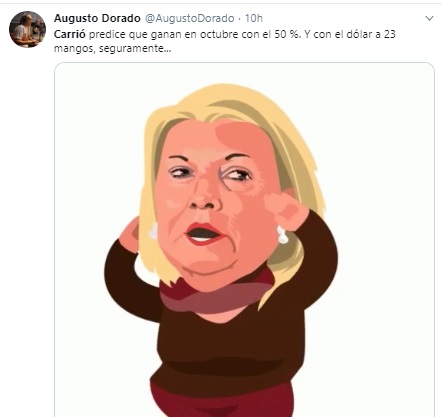Click the tweet text mentioning octubre
The image size is (442, 417).
[225, 41]
